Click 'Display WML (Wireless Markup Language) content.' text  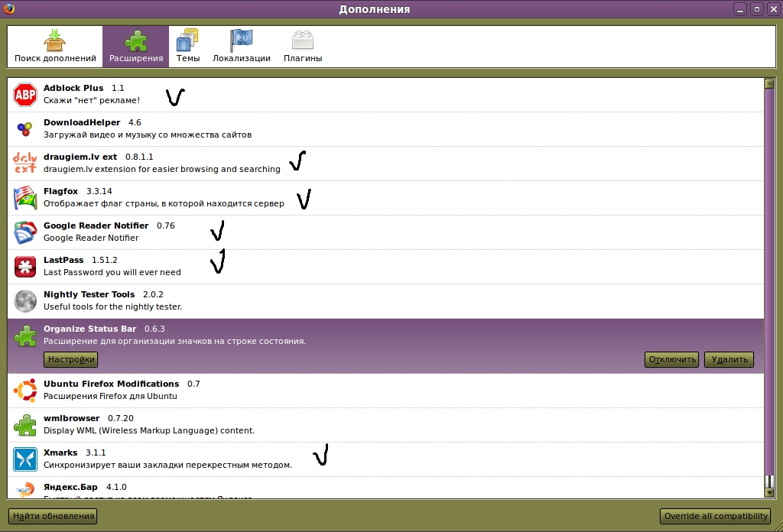[149, 430]
